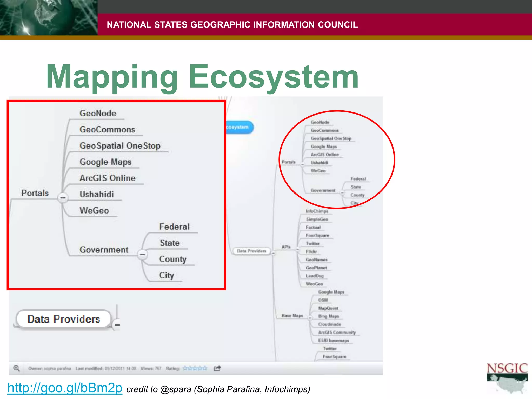Select the FourSquare item at the map's lower edge
This screenshot has width=532, height=399.
click(x=334, y=357)
